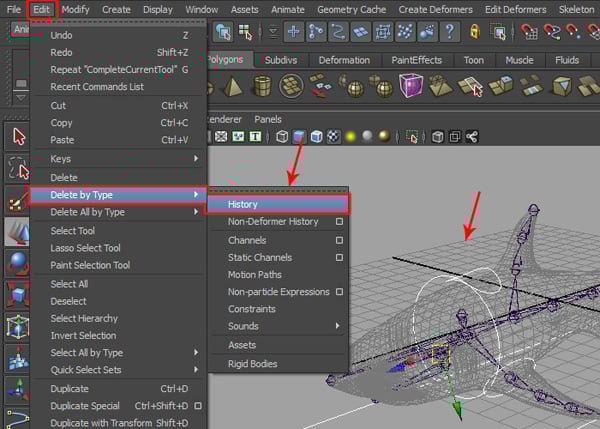The height and width of the screenshot is (429, 600).
Task: Click Lasso Select Tool in Edit menu
Action: (85, 248)
